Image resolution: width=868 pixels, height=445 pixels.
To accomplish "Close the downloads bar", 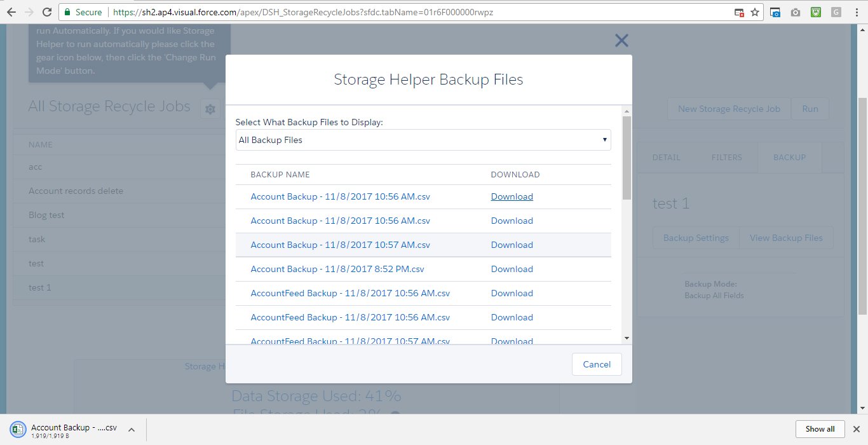I will pyautogui.click(x=856, y=429).
